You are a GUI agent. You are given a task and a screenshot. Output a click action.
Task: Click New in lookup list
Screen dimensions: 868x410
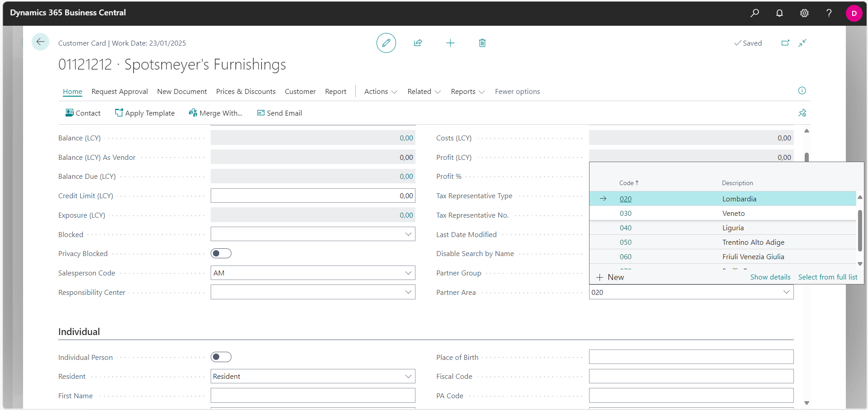[610, 277]
